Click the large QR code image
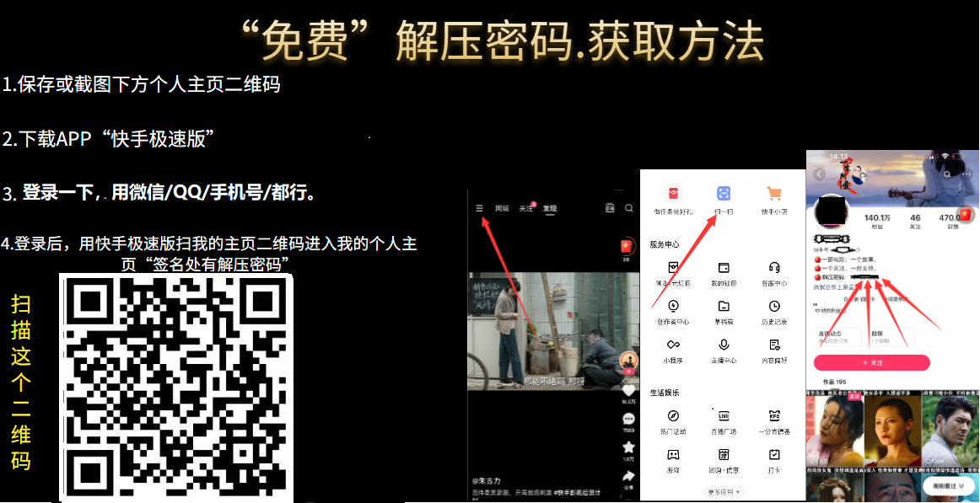Screen dimensions: 980x503 pos(176,387)
